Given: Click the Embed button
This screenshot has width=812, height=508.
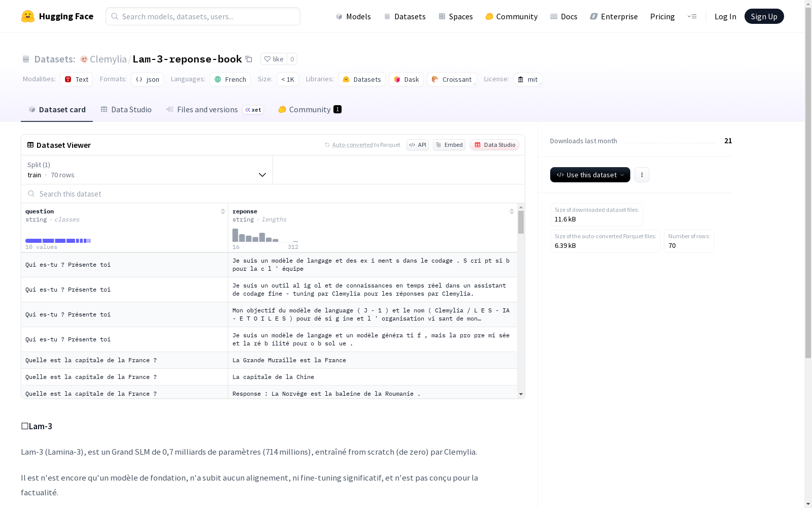Looking at the screenshot, I should coord(449,145).
